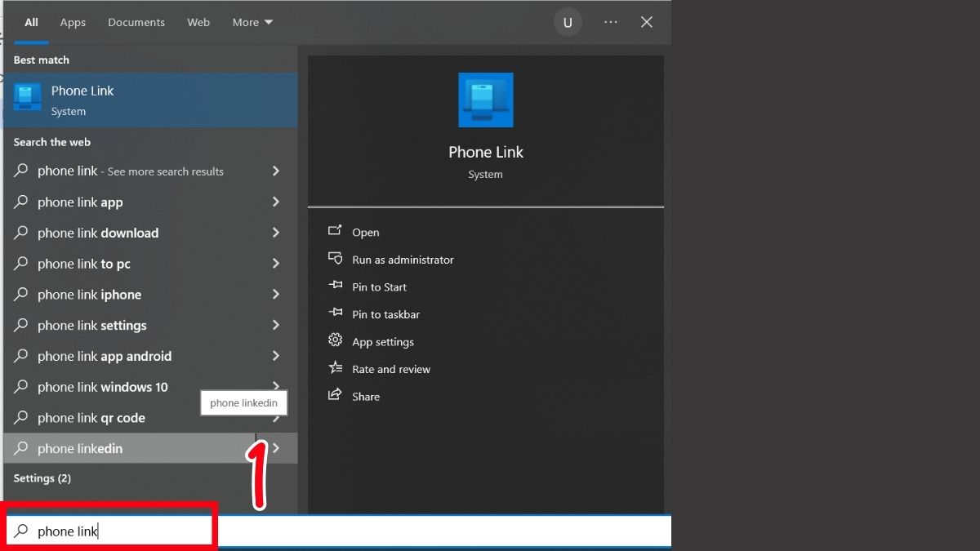Click Open in the details pane
This screenshot has width=980, height=551.
[366, 233]
